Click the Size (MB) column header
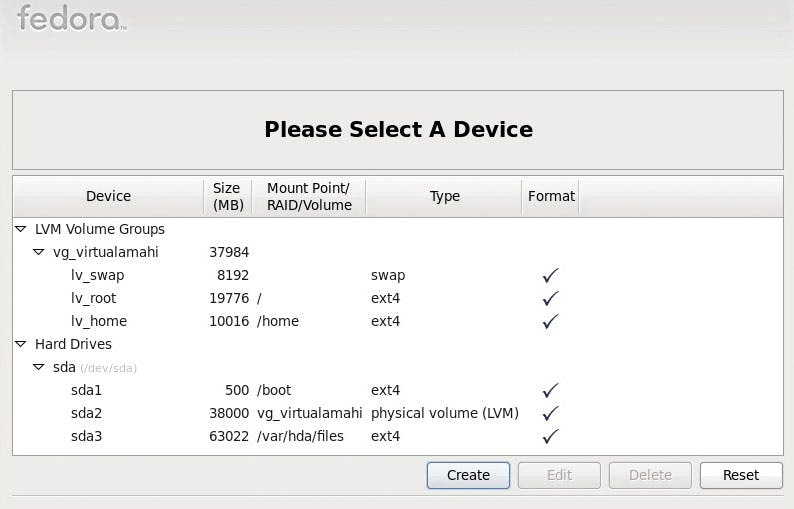This screenshot has height=509, width=794. 228,197
